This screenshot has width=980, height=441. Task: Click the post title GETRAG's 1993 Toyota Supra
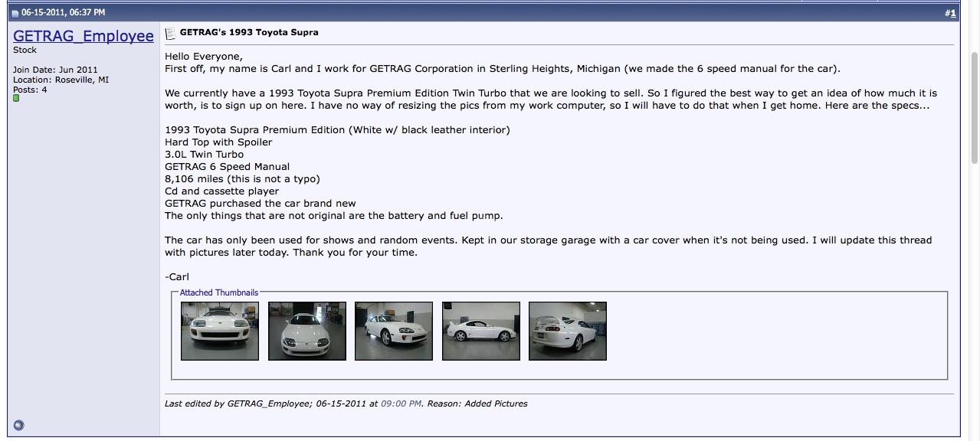pyautogui.click(x=249, y=32)
